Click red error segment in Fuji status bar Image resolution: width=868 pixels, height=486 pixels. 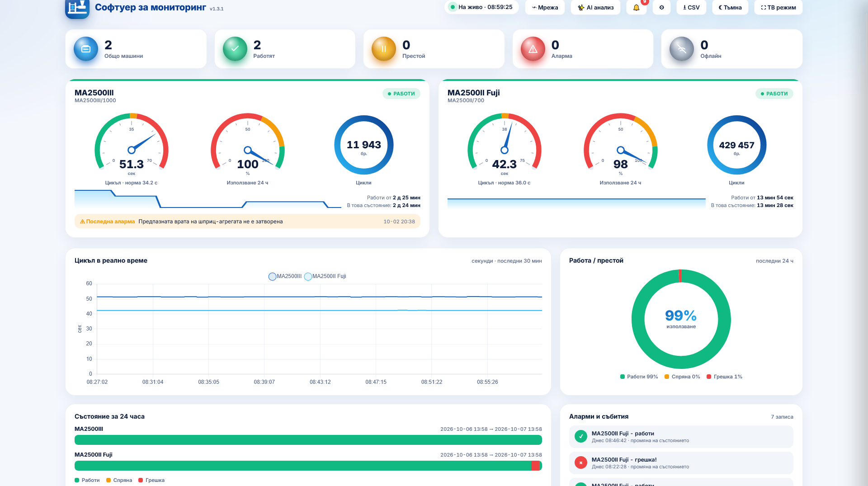pyautogui.click(x=536, y=466)
